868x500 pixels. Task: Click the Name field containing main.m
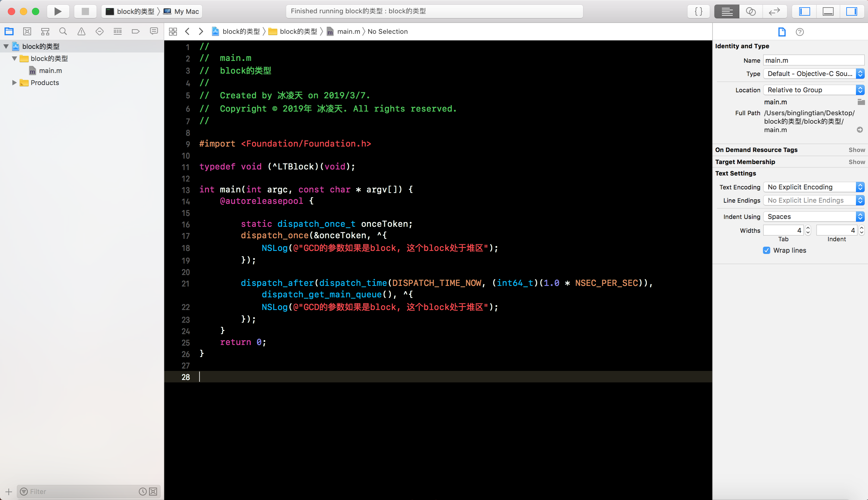coord(813,60)
